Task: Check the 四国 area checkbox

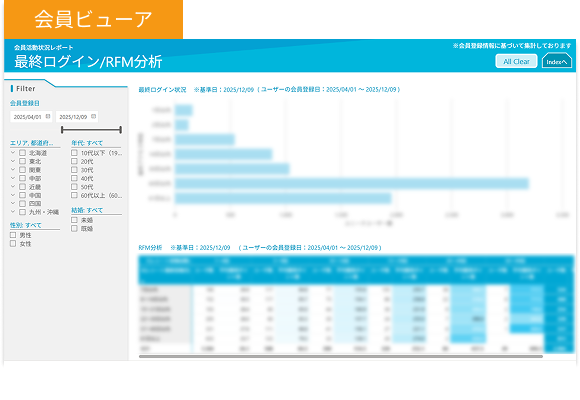Action: click(x=22, y=204)
